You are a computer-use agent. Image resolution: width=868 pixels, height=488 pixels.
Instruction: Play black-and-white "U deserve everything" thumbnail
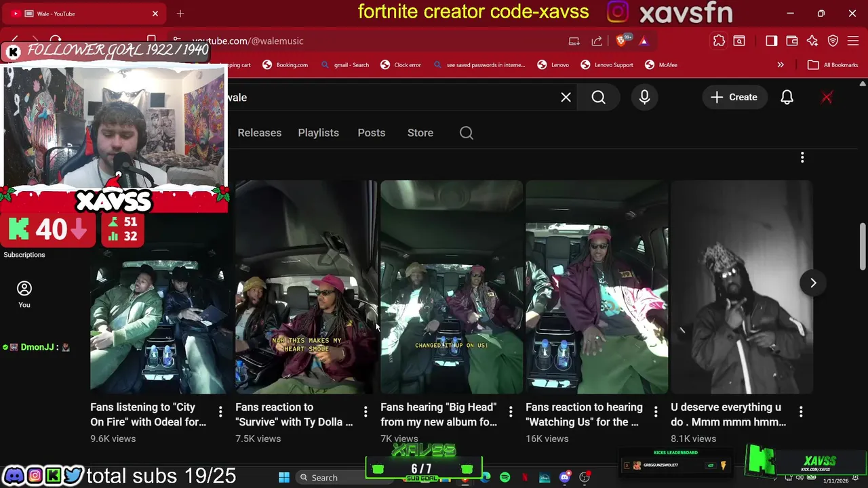pyautogui.click(x=741, y=287)
